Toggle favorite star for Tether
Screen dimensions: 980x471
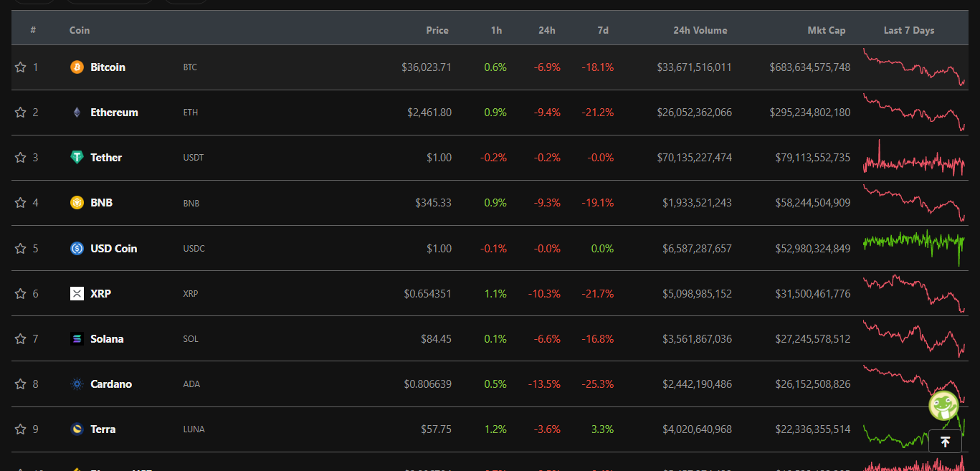(20, 158)
